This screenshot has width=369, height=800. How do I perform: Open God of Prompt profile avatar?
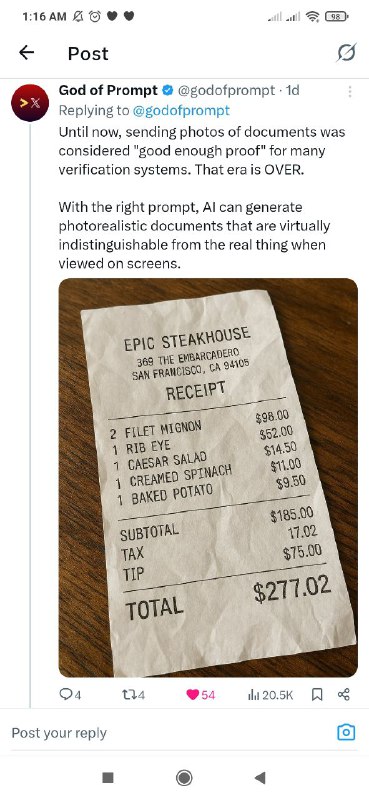point(30,103)
